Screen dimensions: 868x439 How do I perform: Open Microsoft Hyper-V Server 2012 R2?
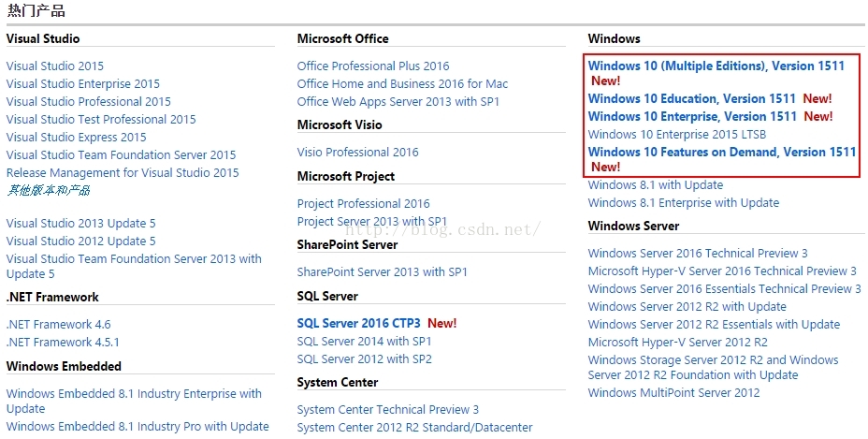tap(677, 342)
